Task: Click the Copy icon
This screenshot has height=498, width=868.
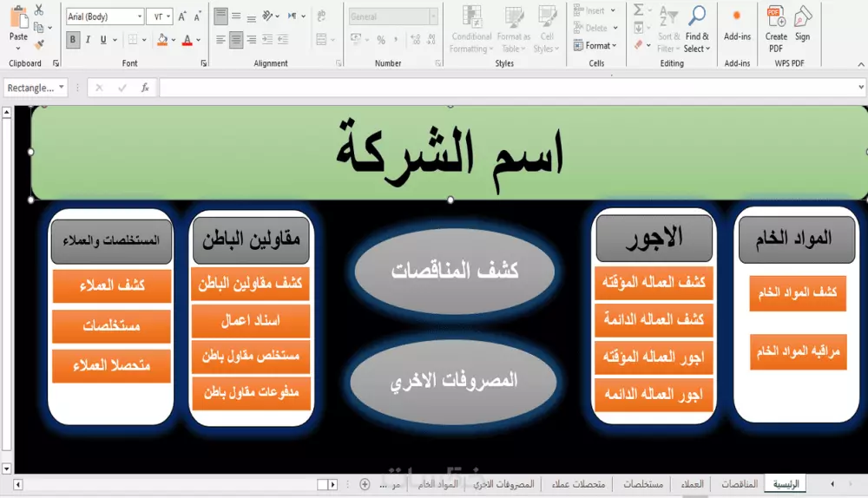Action: tap(38, 27)
